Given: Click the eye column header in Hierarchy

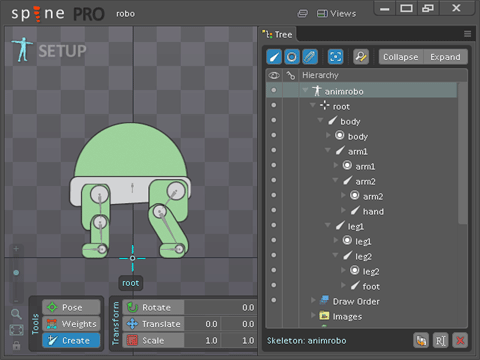Looking at the screenshot, I should coord(274,75).
